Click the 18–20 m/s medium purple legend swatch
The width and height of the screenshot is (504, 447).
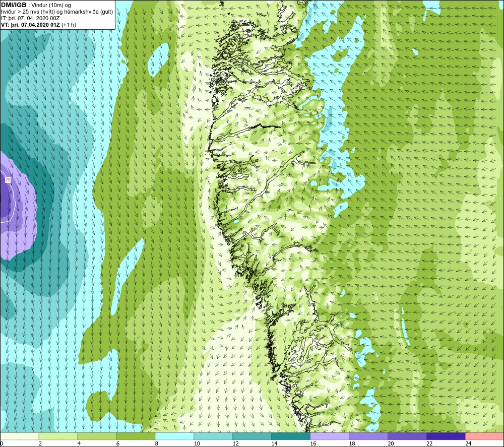(368, 436)
